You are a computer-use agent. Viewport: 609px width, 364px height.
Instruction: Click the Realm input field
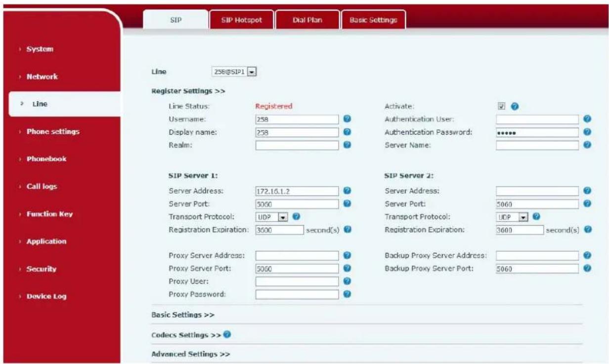297,145
